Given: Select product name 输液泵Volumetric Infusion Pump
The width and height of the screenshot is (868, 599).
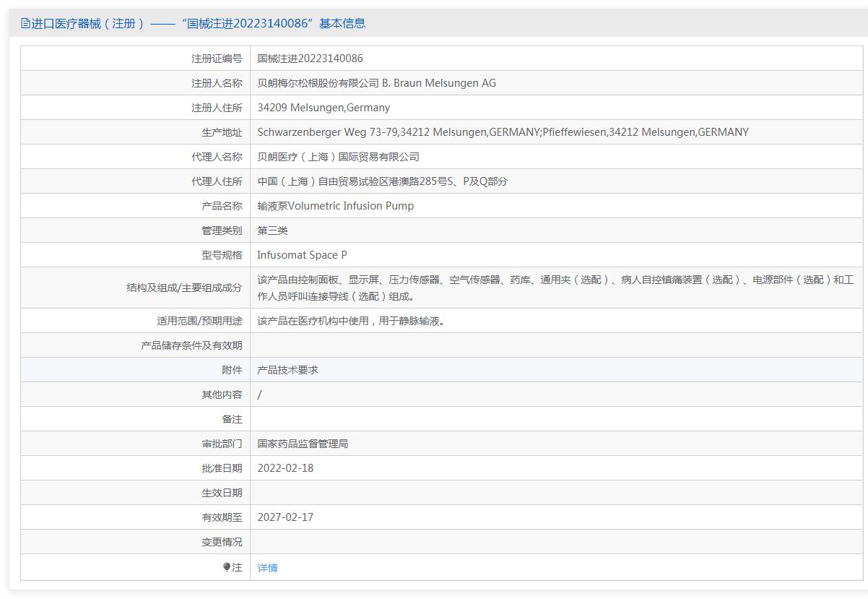Looking at the screenshot, I should (x=335, y=206).
